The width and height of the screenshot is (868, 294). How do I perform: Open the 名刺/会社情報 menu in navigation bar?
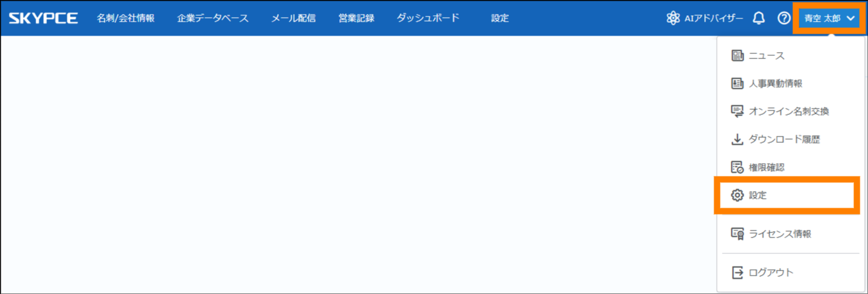tap(126, 18)
